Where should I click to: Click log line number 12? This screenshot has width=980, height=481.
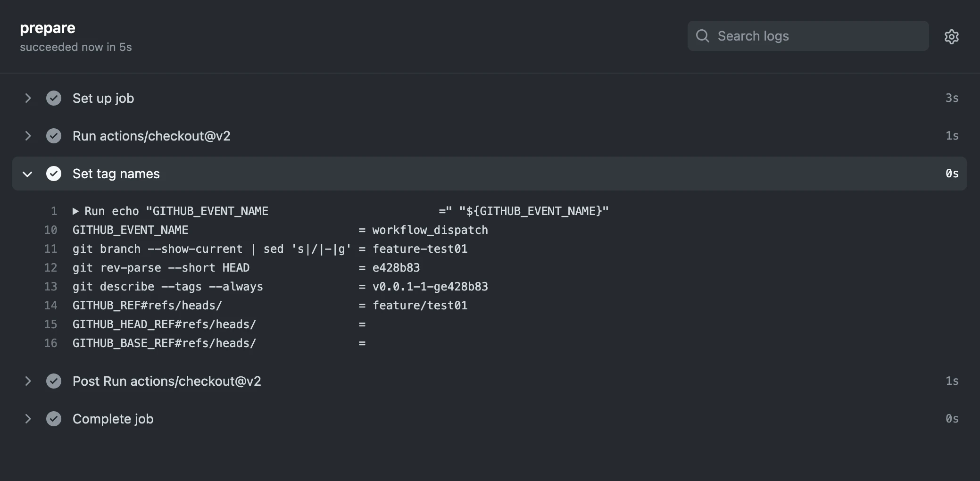pos(50,268)
